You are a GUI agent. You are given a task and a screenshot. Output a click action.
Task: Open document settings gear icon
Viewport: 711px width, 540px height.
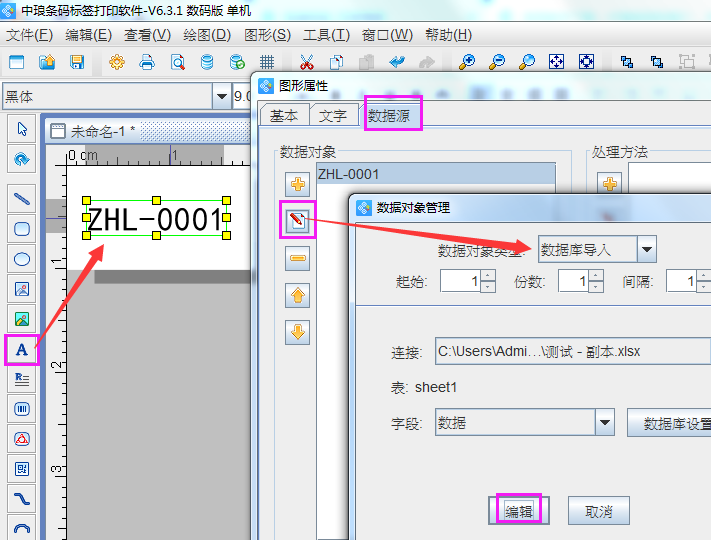click(x=117, y=61)
